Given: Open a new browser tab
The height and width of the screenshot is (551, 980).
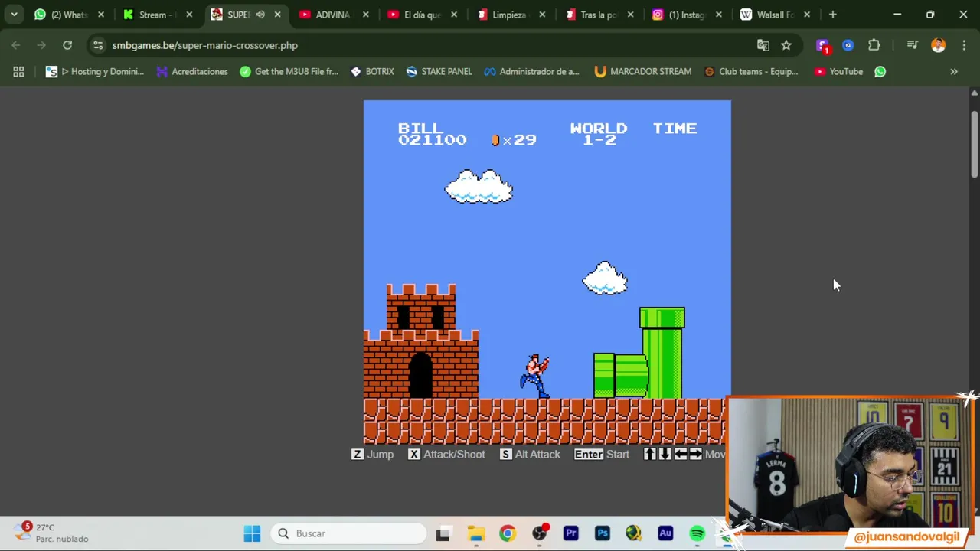Looking at the screenshot, I should 832,15.
